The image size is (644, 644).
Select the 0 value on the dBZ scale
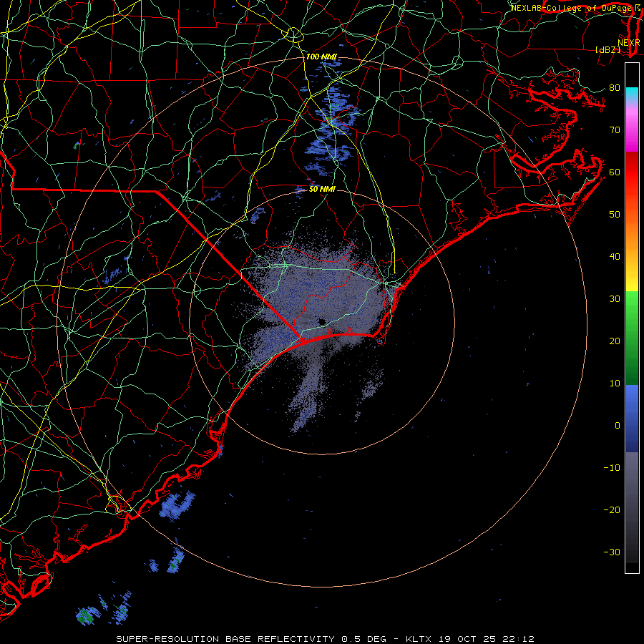pos(618,426)
